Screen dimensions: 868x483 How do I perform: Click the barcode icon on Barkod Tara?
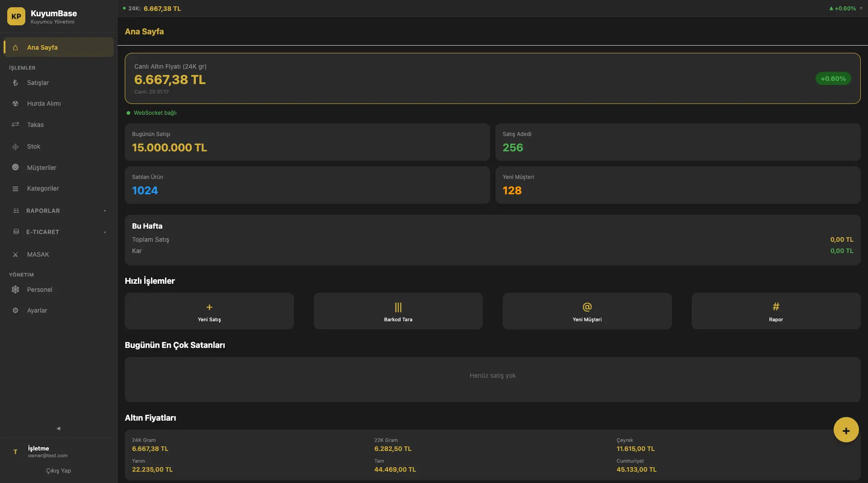click(x=398, y=307)
